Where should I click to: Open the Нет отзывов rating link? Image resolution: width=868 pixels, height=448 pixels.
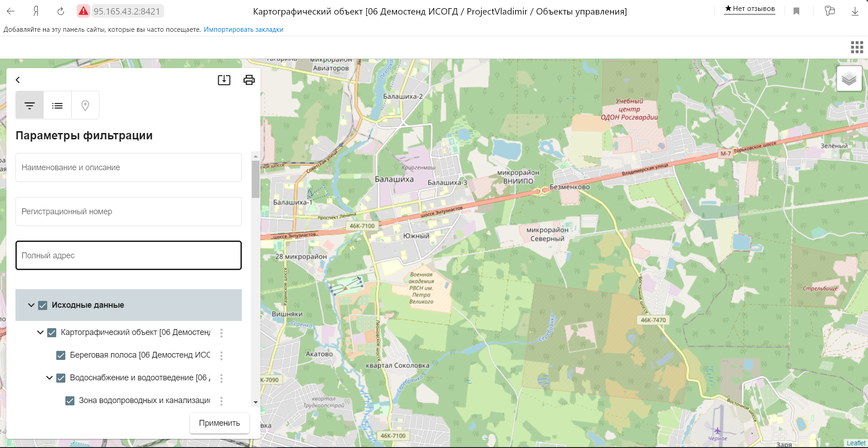(750, 9)
